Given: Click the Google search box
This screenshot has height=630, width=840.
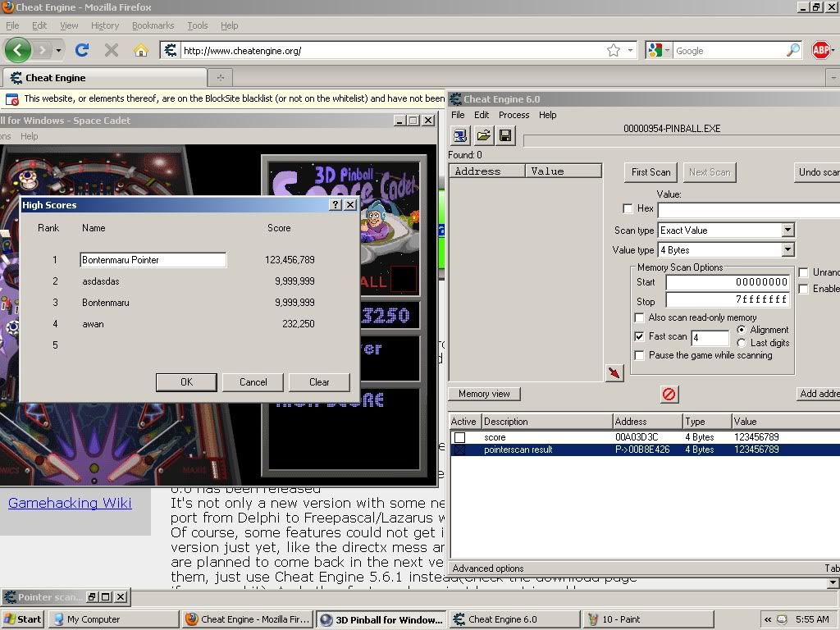Looking at the screenshot, I should (x=728, y=50).
